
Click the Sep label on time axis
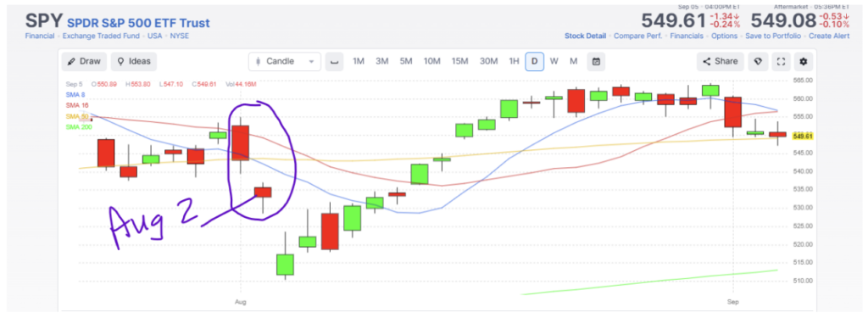[x=733, y=303]
